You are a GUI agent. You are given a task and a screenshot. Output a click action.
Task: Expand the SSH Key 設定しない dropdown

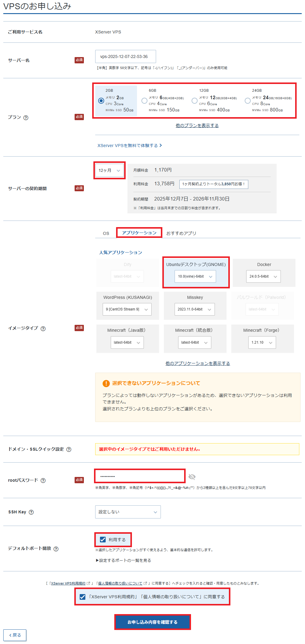[128, 512]
